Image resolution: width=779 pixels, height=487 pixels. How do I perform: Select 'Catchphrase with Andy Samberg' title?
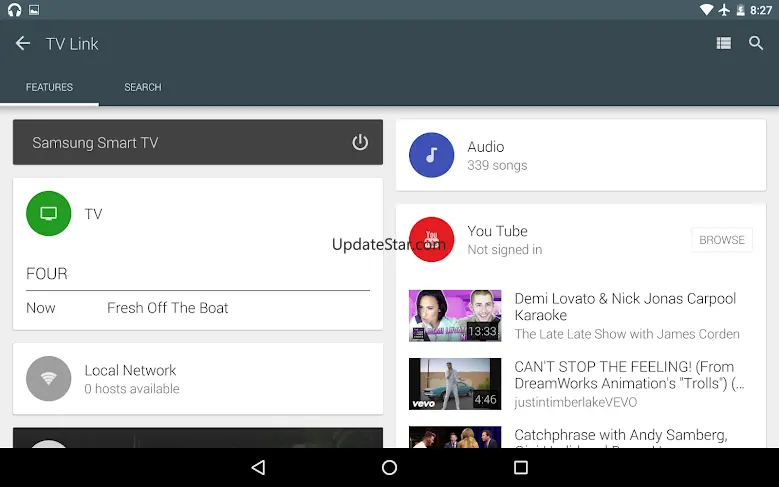tap(621, 435)
